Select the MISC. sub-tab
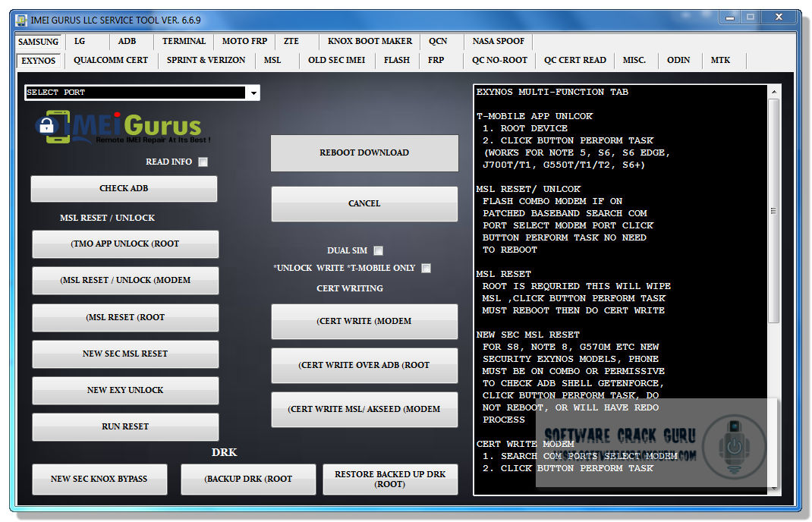The height and width of the screenshot is (522, 812). pyautogui.click(x=634, y=61)
